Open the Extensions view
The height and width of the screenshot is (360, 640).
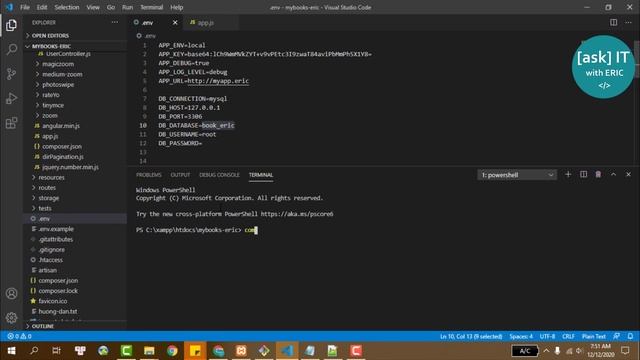click(11, 123)
